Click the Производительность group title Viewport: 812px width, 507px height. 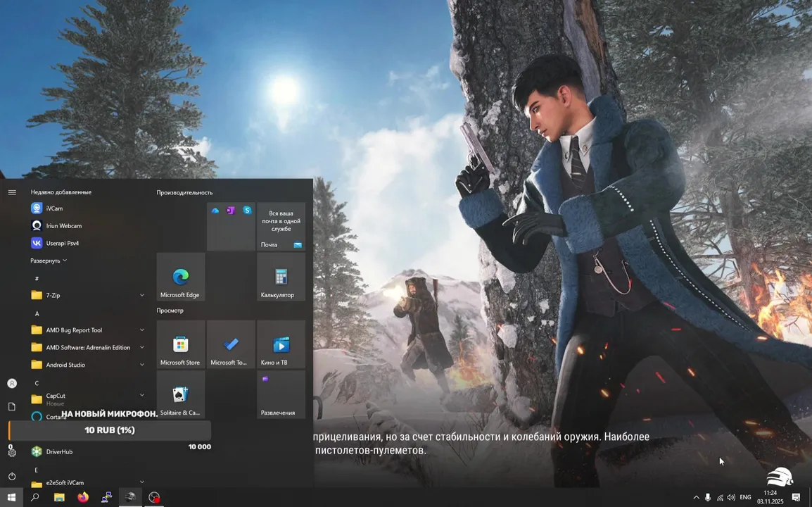tap(184, 192)
